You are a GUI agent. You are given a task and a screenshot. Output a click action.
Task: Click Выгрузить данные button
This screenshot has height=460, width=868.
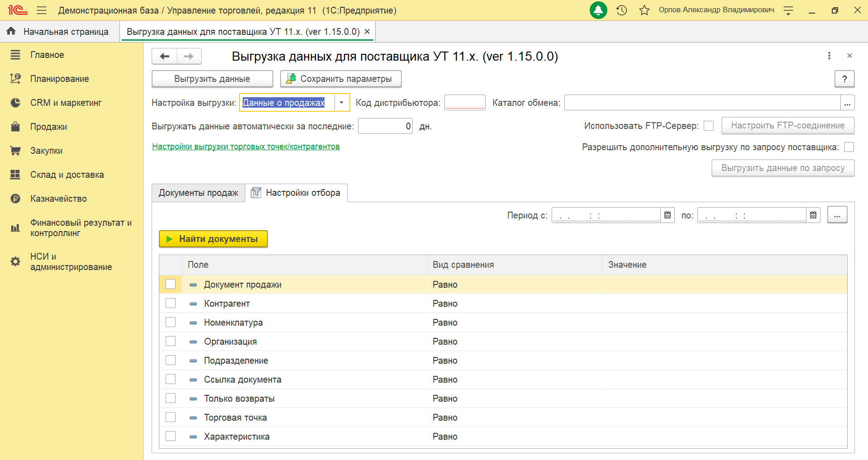pos(212,79)
